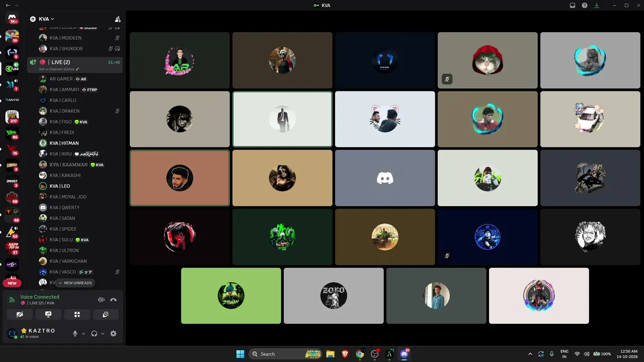The width and height of the screenshot is (644, 362).
Task: Click the ZORO avatar video tile
Action: pyautogui.click(x=334, y=296)
